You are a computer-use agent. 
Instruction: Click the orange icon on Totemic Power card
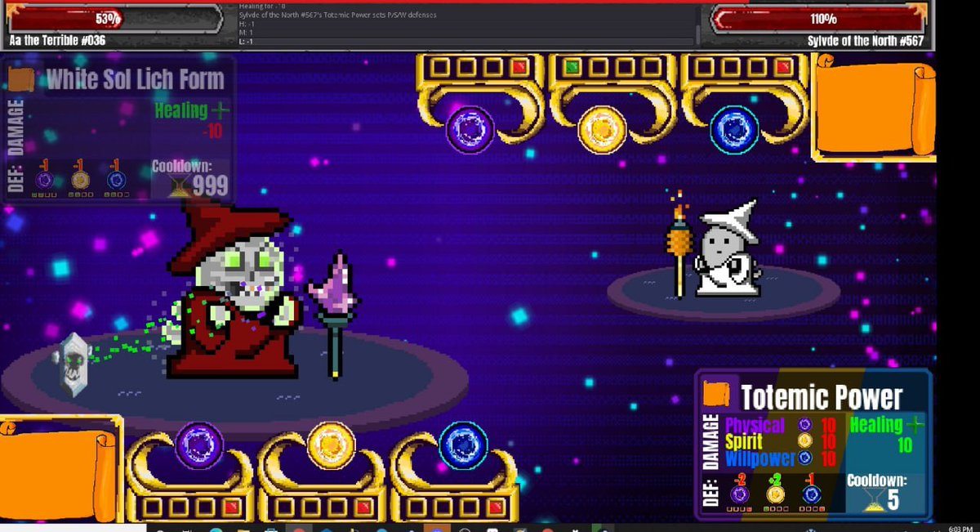pos(716,394)
